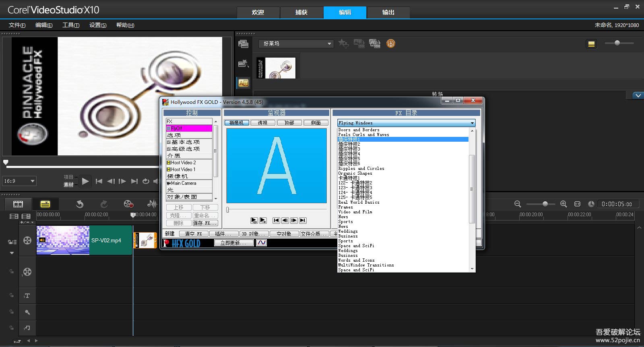Step forward one frame in HFX monitor
The image size is (644, 347).
click(x=294, y=220)
